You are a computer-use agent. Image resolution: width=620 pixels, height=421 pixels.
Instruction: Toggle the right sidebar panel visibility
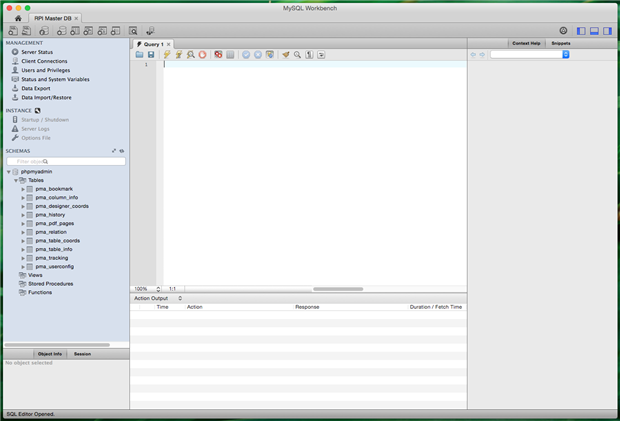coord(607,31)
